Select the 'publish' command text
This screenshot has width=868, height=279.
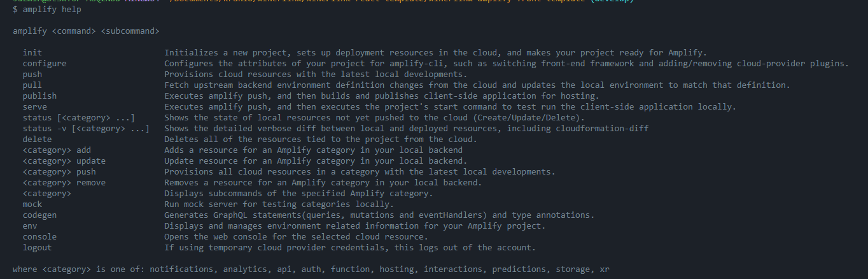(39, 96)
